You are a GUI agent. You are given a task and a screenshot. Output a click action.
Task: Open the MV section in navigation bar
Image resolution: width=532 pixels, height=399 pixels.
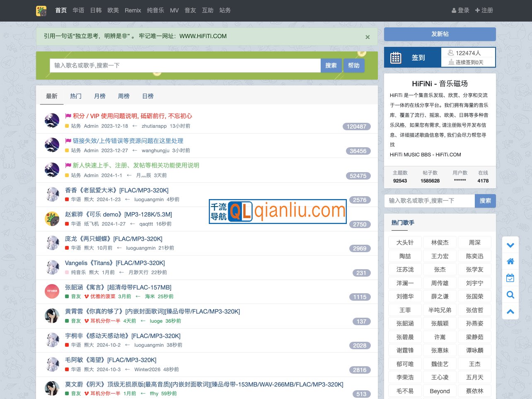[x=174, y=10]
